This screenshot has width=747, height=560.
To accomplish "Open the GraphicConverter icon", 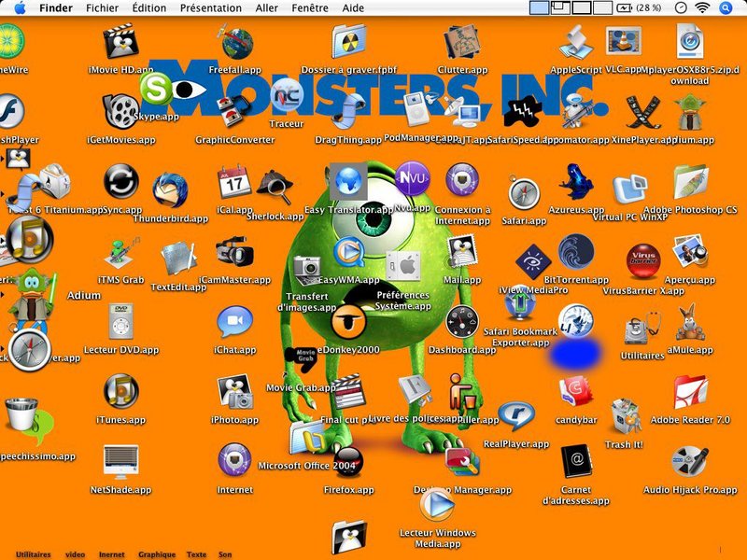I will pos(234,111).
